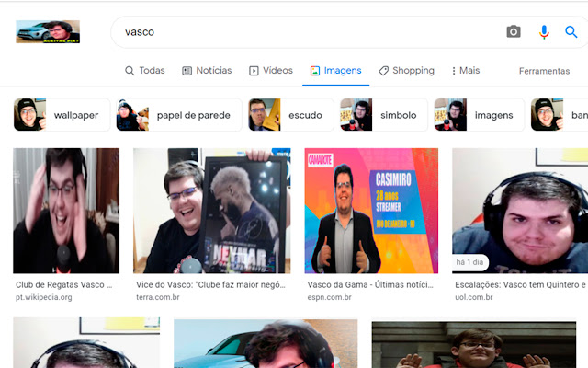Open the bottom image with a blue car
The width and height of the screenshot is (588, 368).
coord(266,343)
